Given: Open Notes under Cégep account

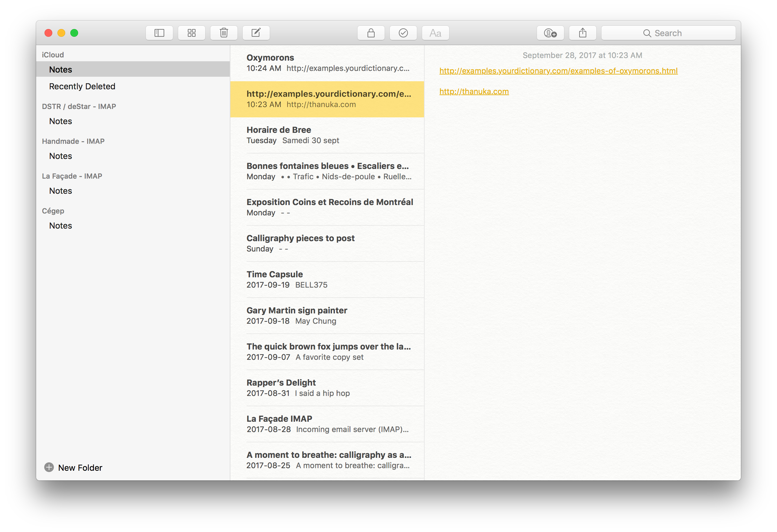Looking at the screenshot, I should coord(61,226).
